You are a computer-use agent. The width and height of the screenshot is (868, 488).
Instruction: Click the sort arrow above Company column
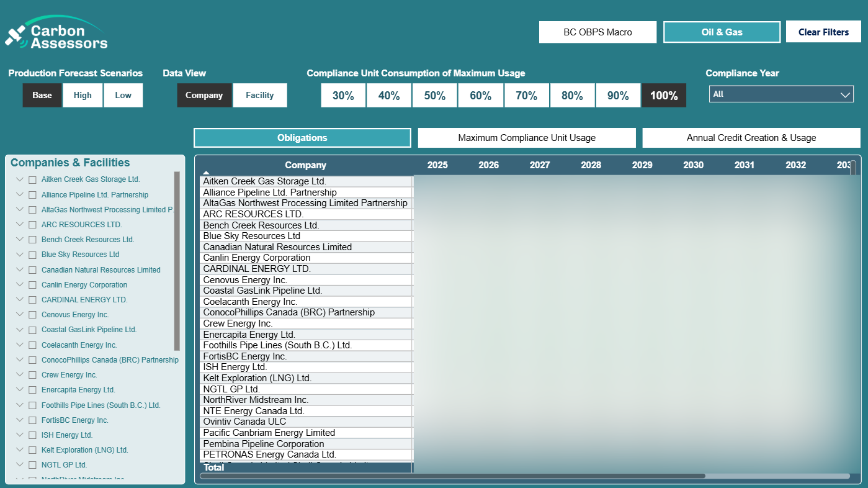click(x=206, y=173)
